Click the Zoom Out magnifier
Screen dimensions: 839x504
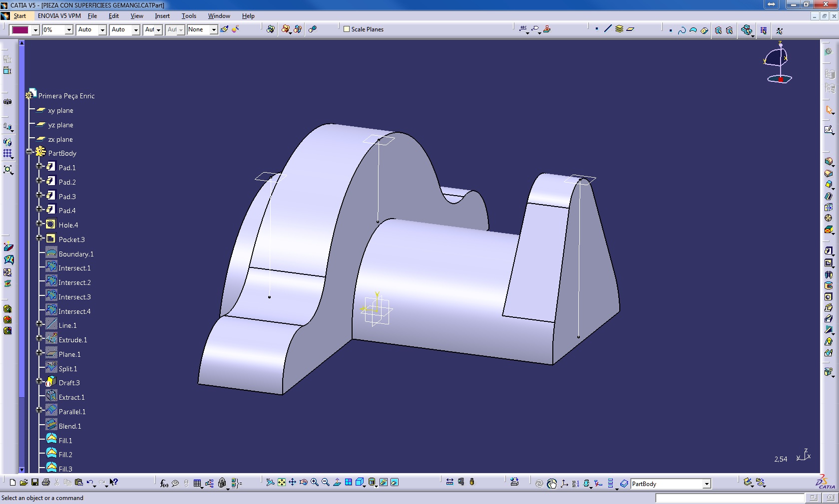click(326, 482)
